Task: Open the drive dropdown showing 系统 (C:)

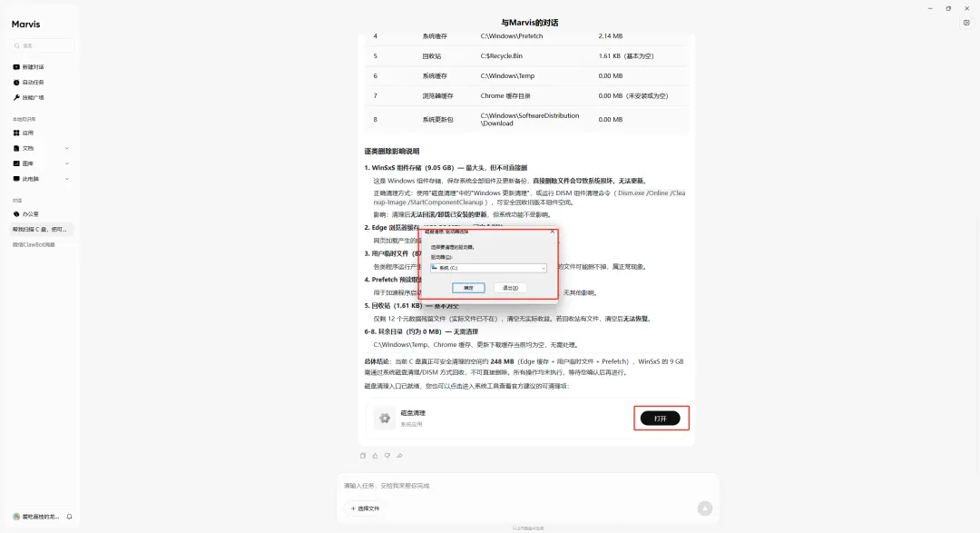Action: [489, 268]
